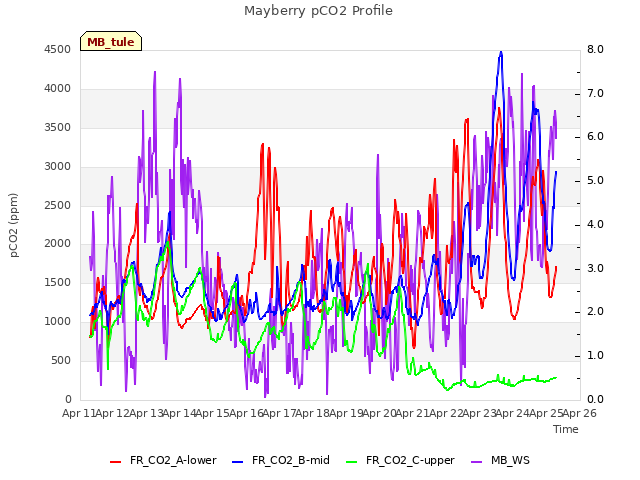The width and height of the screenshot is (640, 480).
Task: Click the blue line's peak near Apr 23
Action: point(501,52)
